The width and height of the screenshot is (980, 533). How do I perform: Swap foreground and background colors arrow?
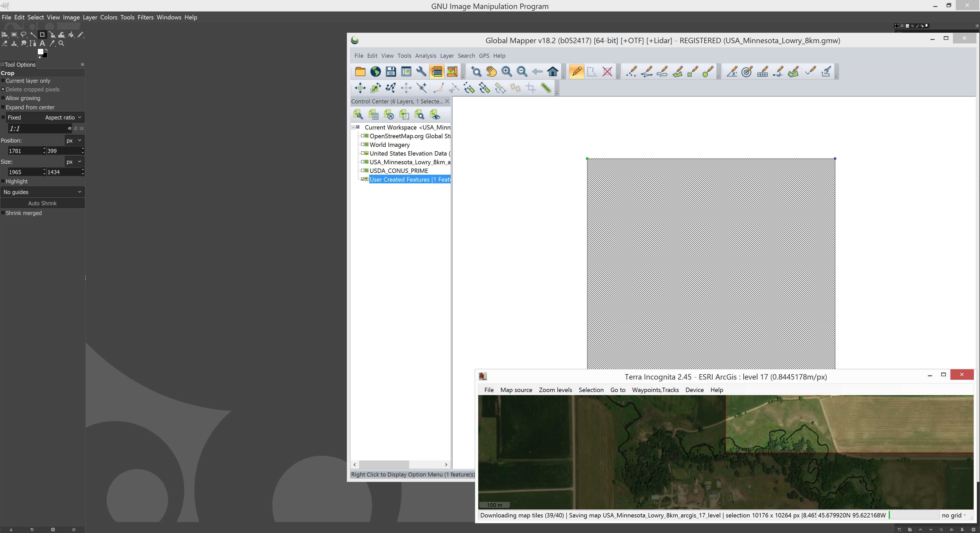coord(46,50)
